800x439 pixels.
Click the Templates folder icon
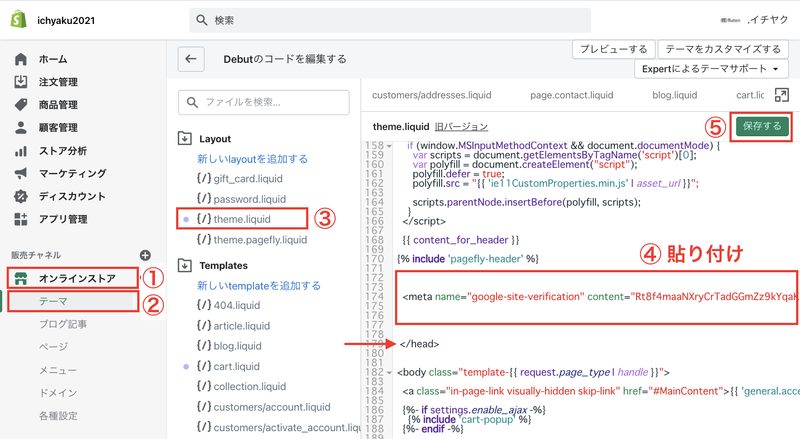point(185,265)
